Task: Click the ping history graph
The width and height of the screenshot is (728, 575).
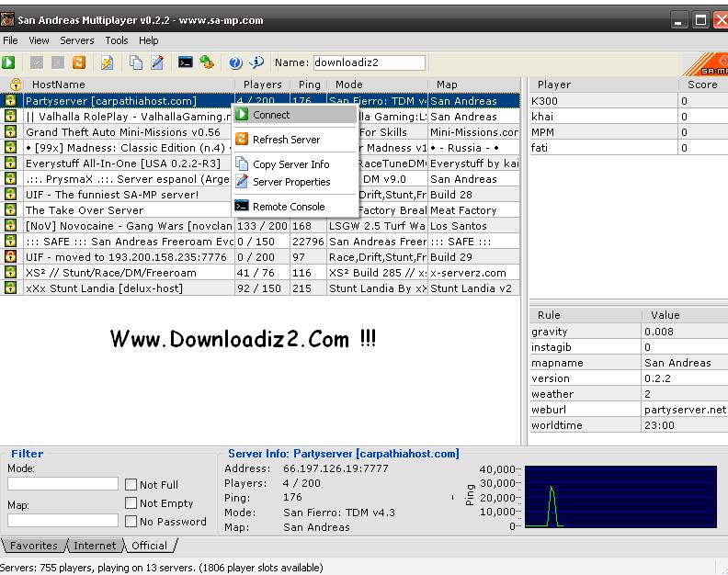Action: (x=620, y=497)
